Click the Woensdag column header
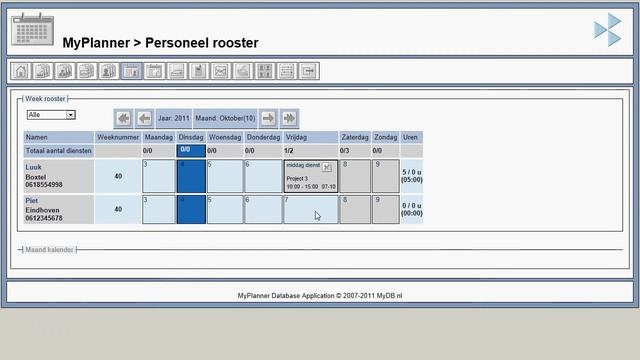This screenshot has height=360, width=640. (225, 137)
